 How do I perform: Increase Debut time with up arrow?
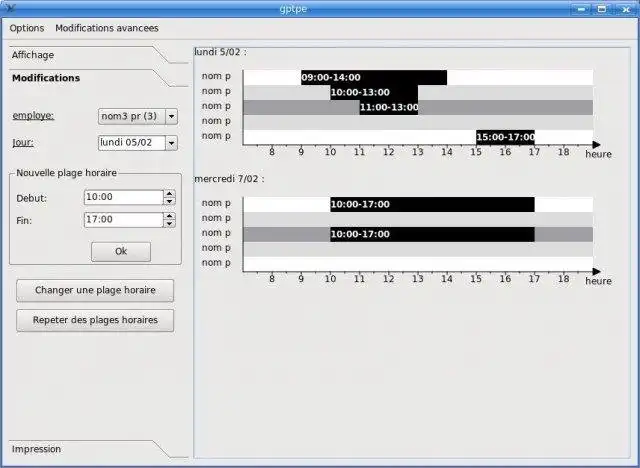[169, 193]
